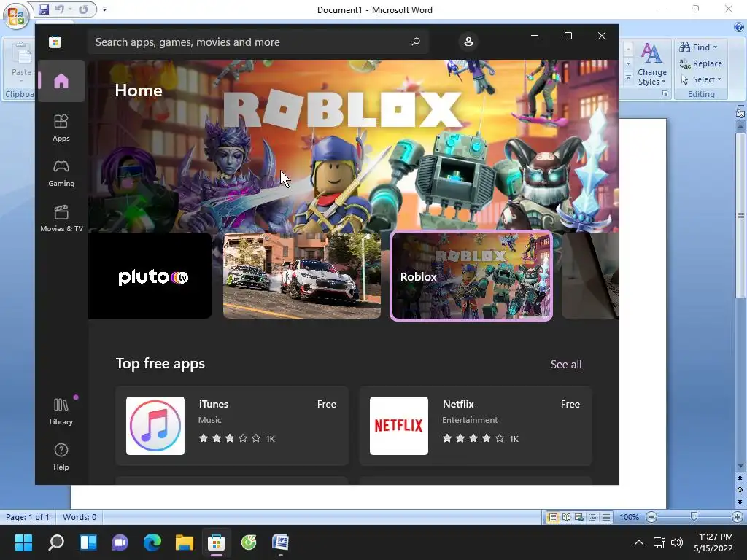Screen dimensions: 747x560
Task: Toggle the ruler icon above Word scrollbar
Action: coord(740,113)
